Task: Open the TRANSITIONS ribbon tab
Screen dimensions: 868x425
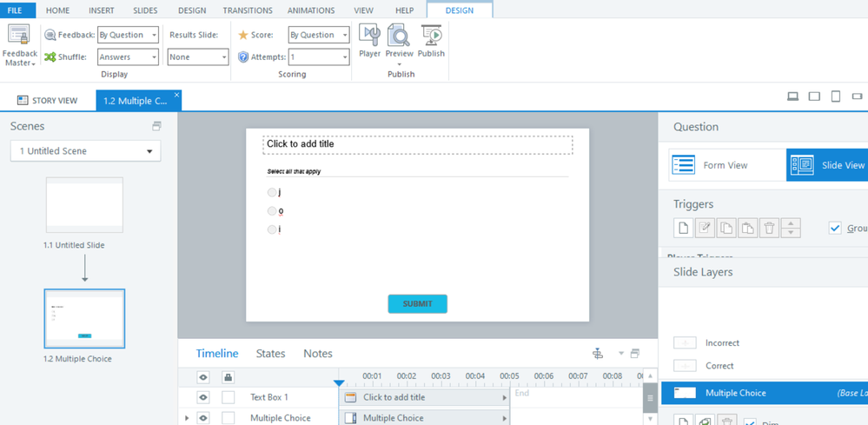Action: [x=248, y=10]
